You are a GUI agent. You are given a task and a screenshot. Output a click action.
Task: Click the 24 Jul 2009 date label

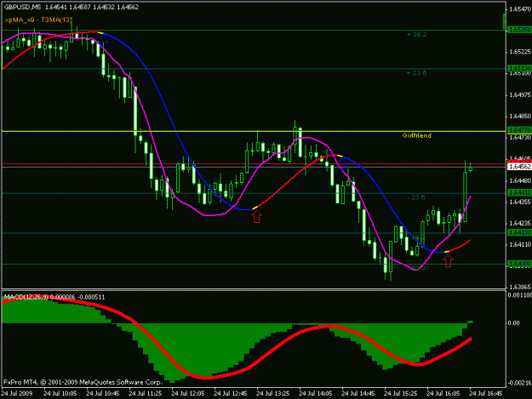(17, 394)
